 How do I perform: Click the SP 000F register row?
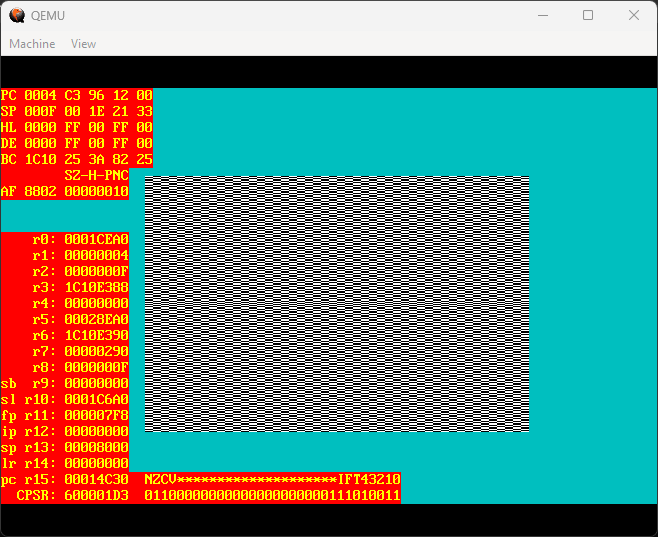pos(77,112)
